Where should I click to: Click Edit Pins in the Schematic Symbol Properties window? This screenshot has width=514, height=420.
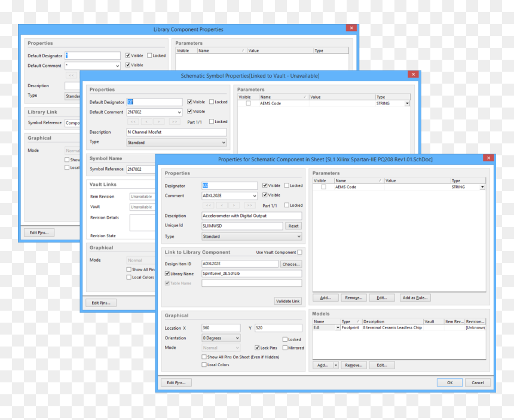[x=101, y=303]
